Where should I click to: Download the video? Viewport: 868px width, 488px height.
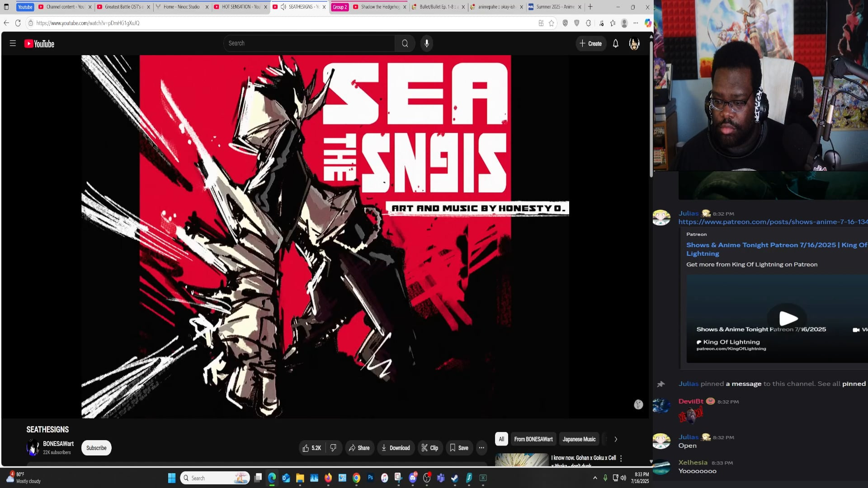pyautogui.click(x=396, y=448)
